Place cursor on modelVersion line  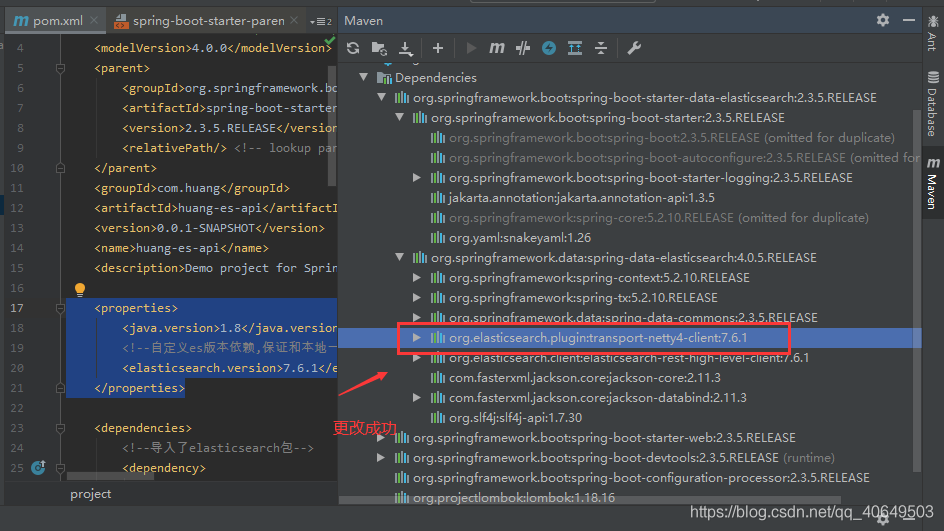[x=212, y=48]
